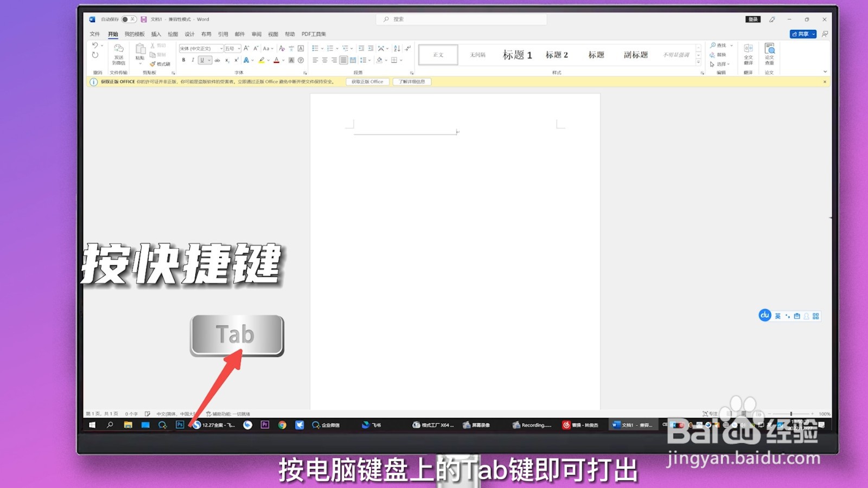Image resolution: width=868 pixels, height=488 pixels.
Task: Open the File (文件) menu
Action: 95,34
